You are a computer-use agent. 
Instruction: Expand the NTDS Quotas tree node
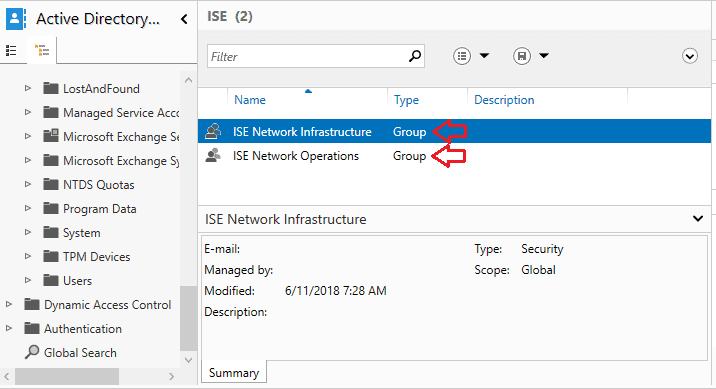28,184
